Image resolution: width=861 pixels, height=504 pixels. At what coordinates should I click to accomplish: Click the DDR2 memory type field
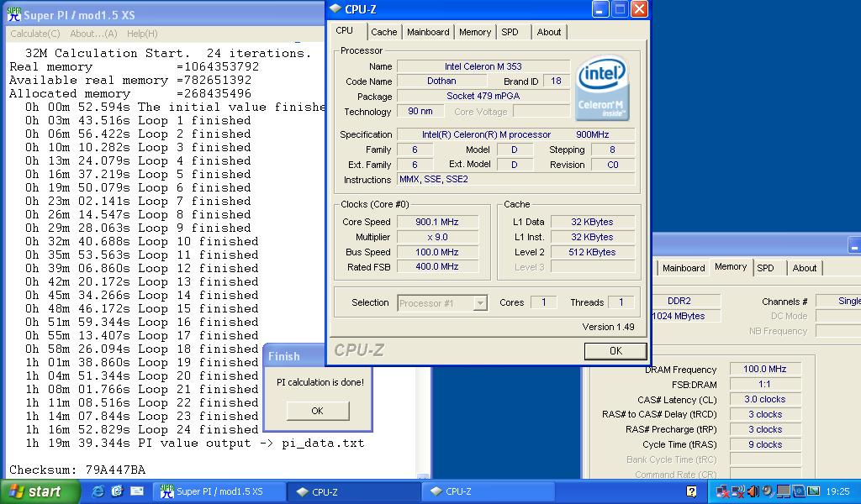coord(685,301)
